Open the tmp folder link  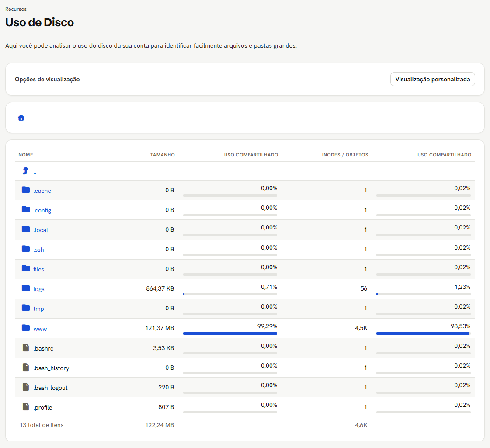click(x=39, y=309)
